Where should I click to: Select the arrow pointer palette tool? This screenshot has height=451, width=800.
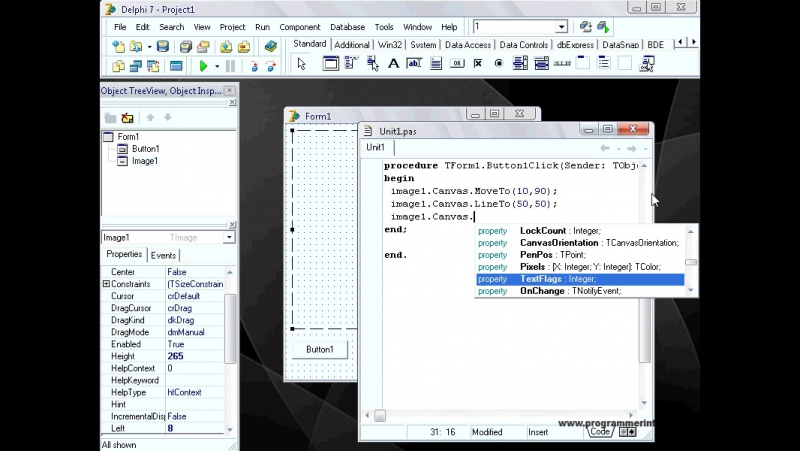302,64
